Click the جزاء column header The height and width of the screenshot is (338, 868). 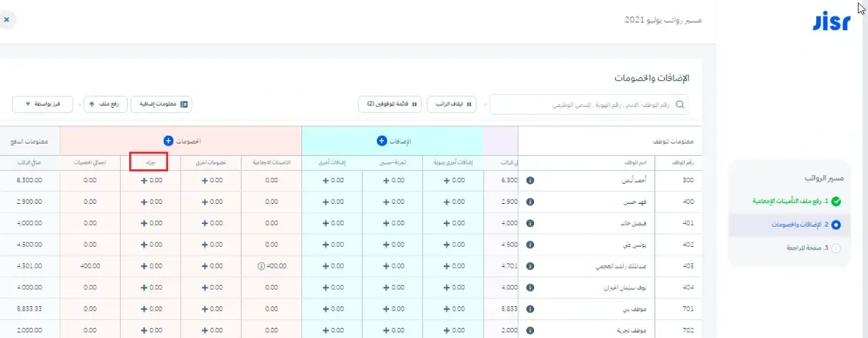[x=149, y=161]
